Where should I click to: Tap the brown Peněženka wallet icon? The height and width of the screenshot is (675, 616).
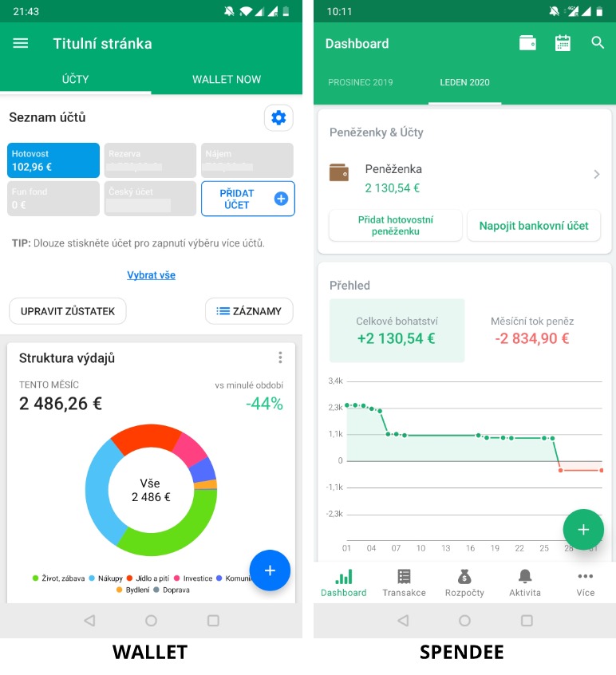click(339, 172)
